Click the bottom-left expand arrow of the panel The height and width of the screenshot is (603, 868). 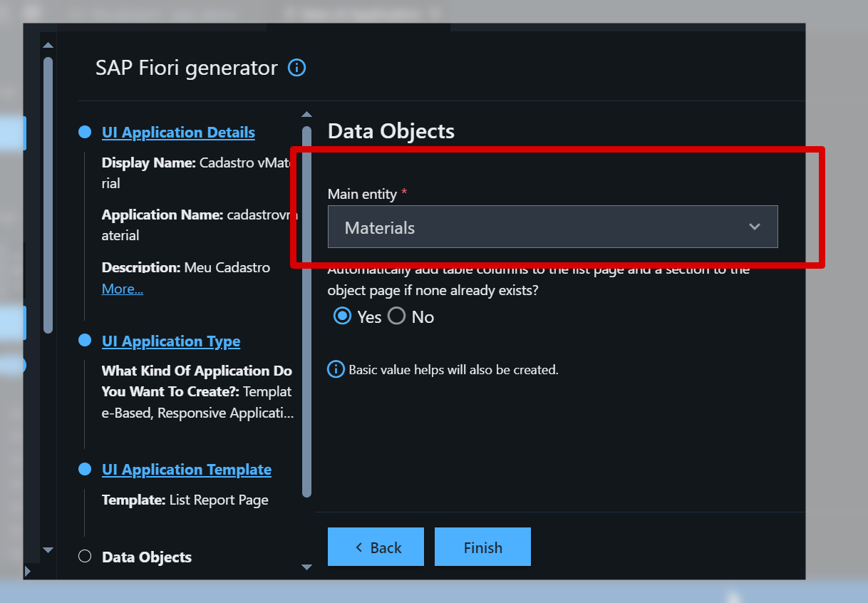pyautogui.click(x=28, y=571)
